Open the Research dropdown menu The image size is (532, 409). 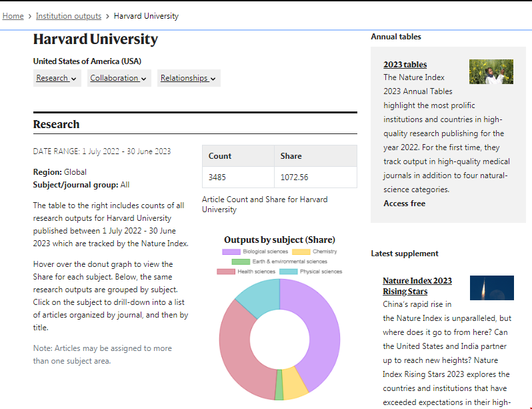point(57,78)
